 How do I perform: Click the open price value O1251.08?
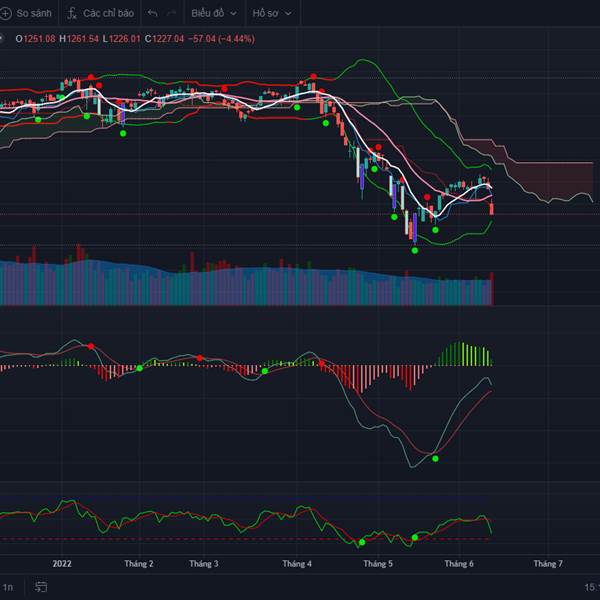click(x=35, y=39)
